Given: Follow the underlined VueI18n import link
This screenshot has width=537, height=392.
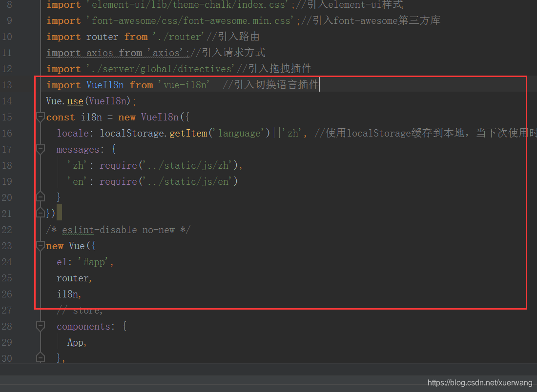Looking at the screenshot, I should tap(105, 85).
